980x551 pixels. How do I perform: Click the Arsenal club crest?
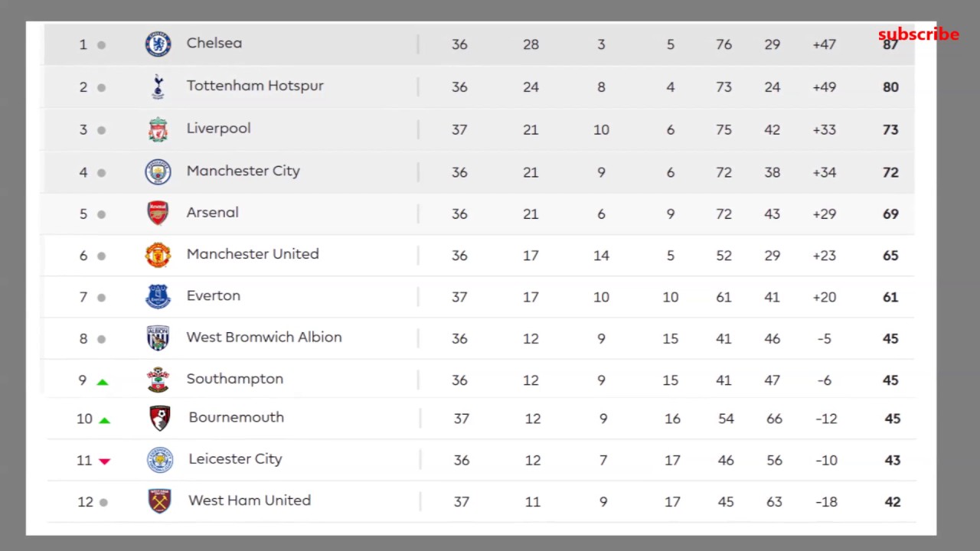coord(158,213)
